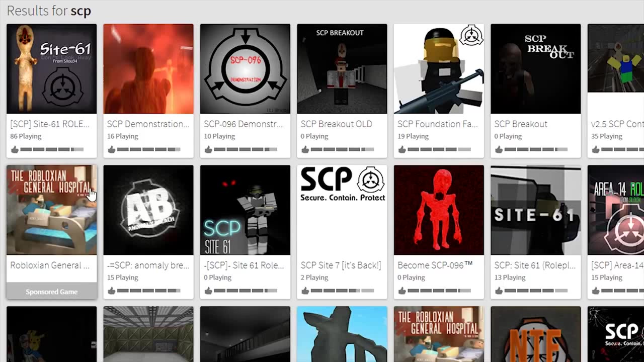This screenshot has height=362, width=644.
Task: Open the [SCP] Area-14 game thumbnail
Action: (x=616, y=210)
